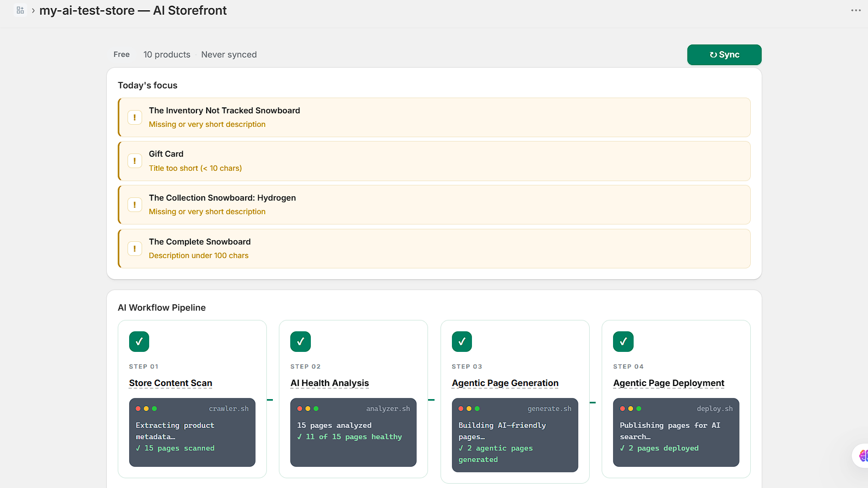Click warning icon for Collection Snowboard: Hydrogen
Screen dimensions: 868x488
(x=135, y=205)
